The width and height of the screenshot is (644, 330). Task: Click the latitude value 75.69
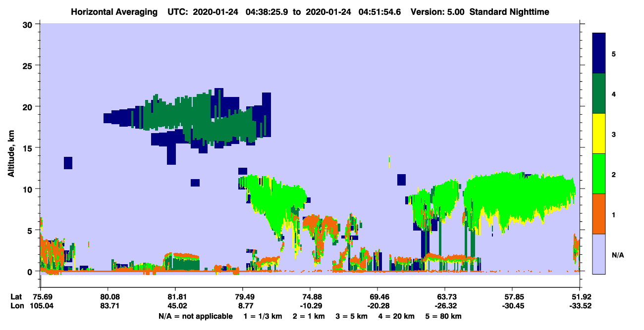pyautogui.click(x=43, y=297)
